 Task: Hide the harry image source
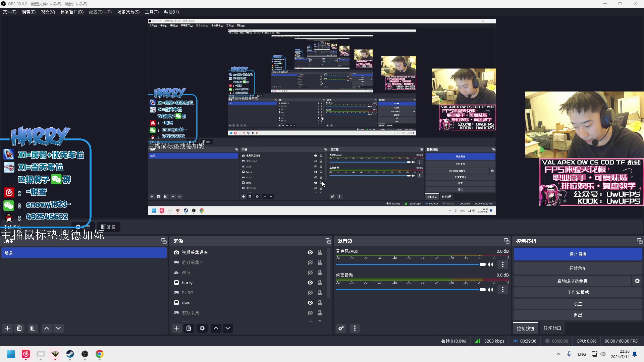coord(310,283)
